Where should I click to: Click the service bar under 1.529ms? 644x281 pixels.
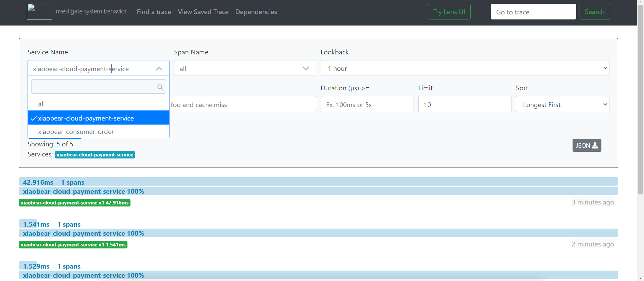pyautogui.click(x=318, y=275)
